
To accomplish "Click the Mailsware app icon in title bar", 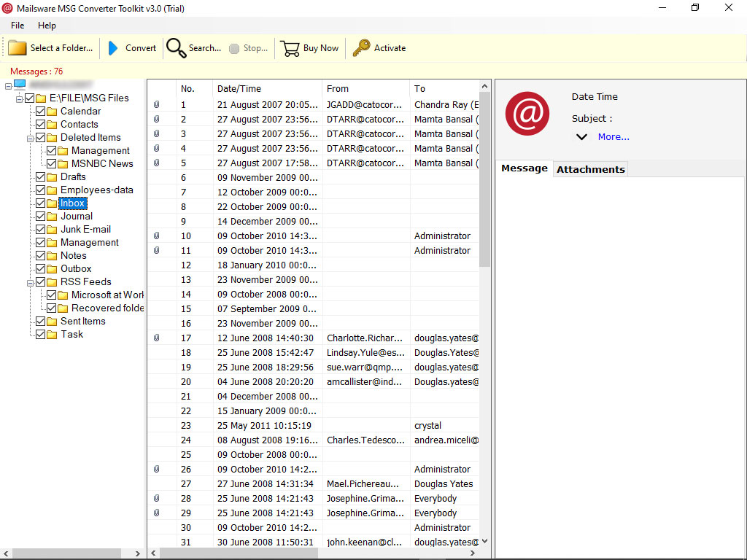I will [x=7, y=8].
